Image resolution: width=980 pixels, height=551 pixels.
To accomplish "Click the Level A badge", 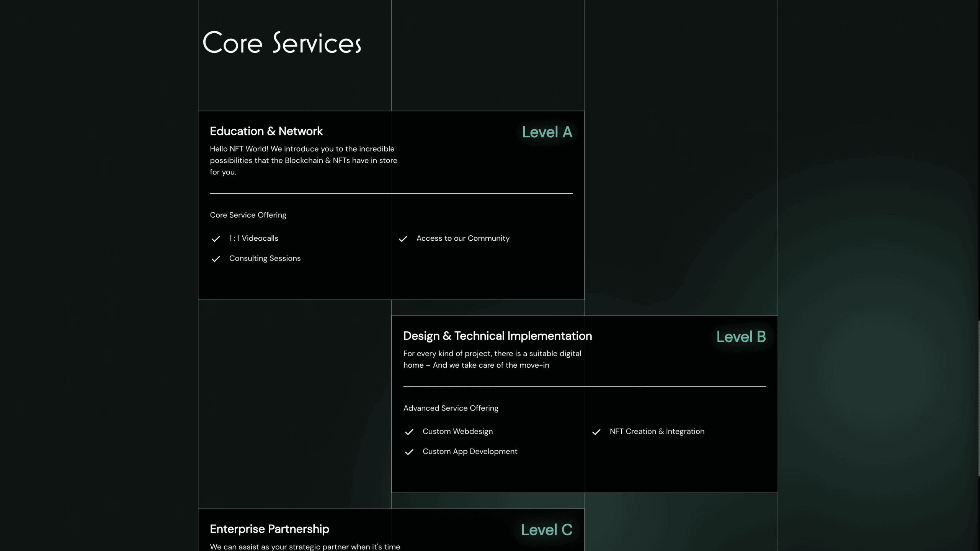I will click(547, 132).
